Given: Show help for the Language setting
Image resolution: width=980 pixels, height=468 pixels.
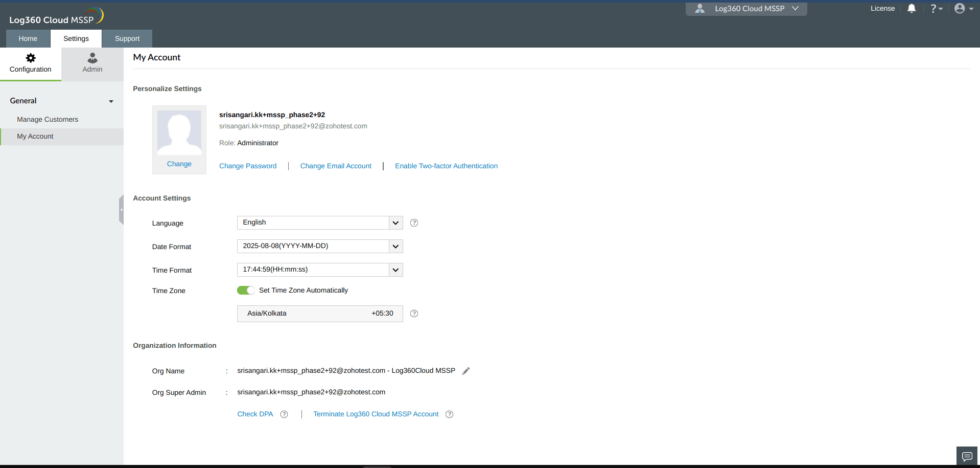Looking at the screenshot, I should 414,223.
